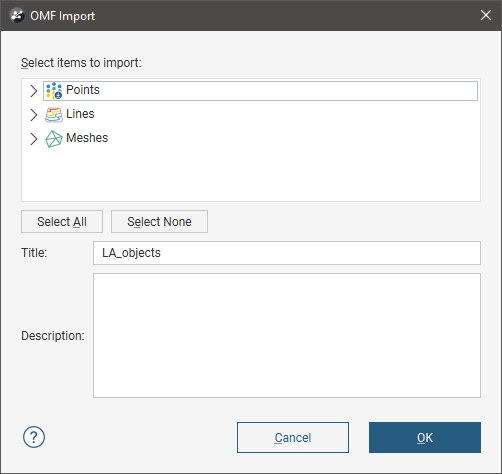Image resolution: width=502 pixels, height=474 pixels.
Task: Open help with the question mark icon
Action: (34, 437)
